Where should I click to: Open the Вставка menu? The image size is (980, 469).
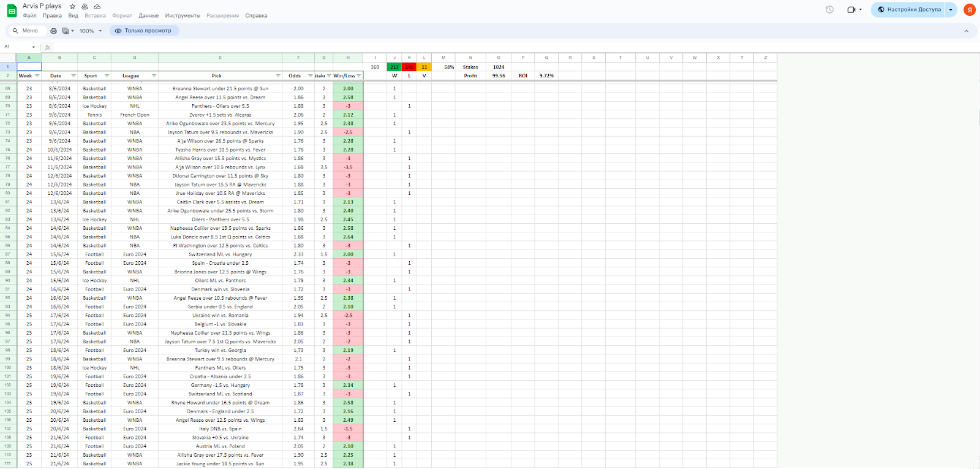(x=95, y=16)
